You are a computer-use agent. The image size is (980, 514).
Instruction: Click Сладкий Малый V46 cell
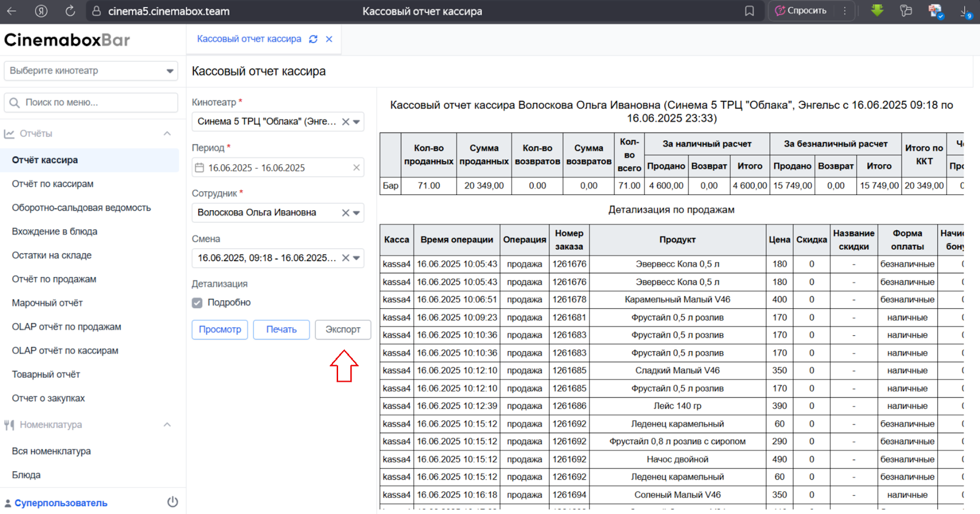pyautogui.click(x=677, y=371)
